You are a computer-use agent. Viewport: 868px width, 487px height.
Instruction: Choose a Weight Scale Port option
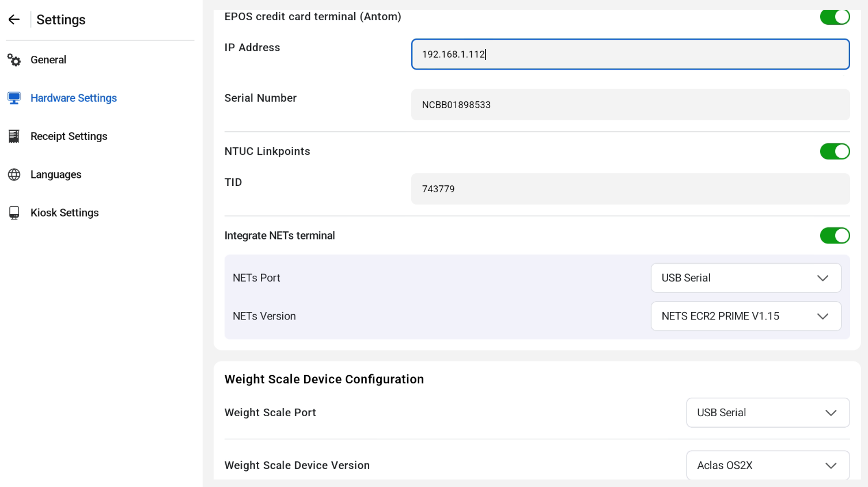click(x=768, y=413)
